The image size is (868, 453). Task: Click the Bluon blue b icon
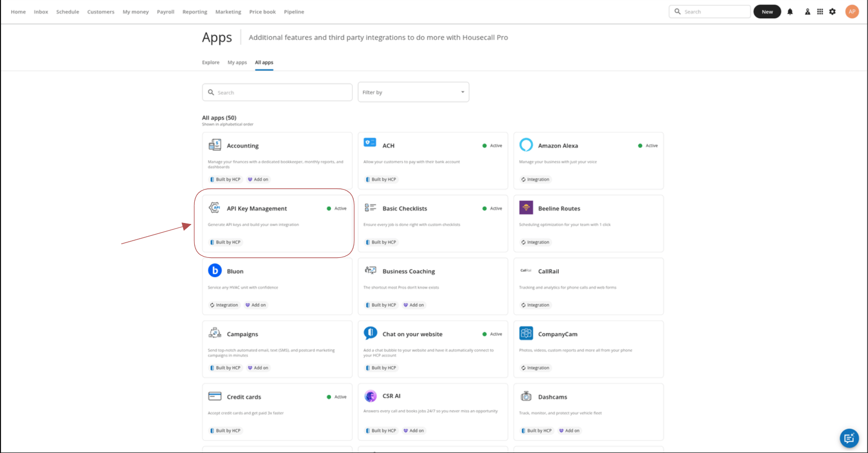(215, 270)
